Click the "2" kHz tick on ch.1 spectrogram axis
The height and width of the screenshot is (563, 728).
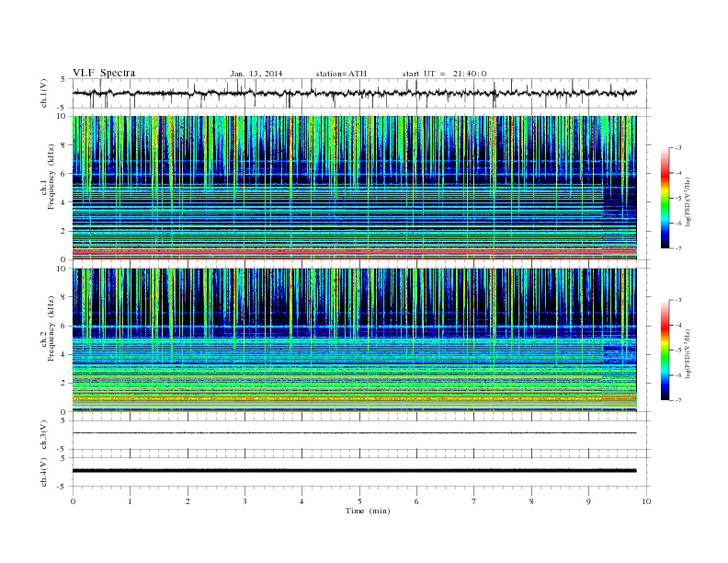(63, 231)
